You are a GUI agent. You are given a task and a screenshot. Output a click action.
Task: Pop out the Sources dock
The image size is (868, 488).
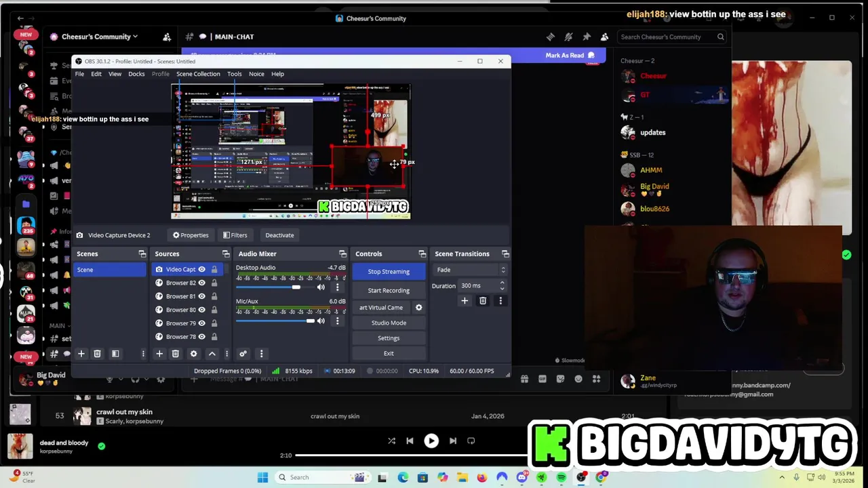(x=226, y=254)
